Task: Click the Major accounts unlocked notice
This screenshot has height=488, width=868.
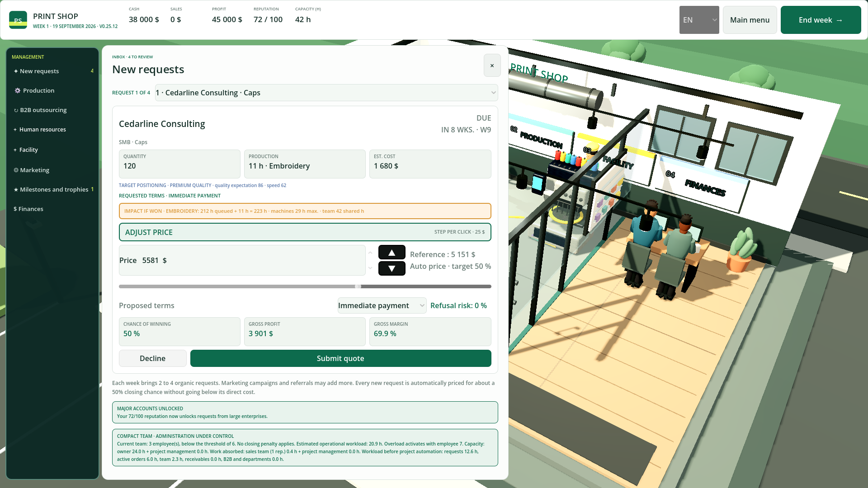Action: tap(305, 412)
